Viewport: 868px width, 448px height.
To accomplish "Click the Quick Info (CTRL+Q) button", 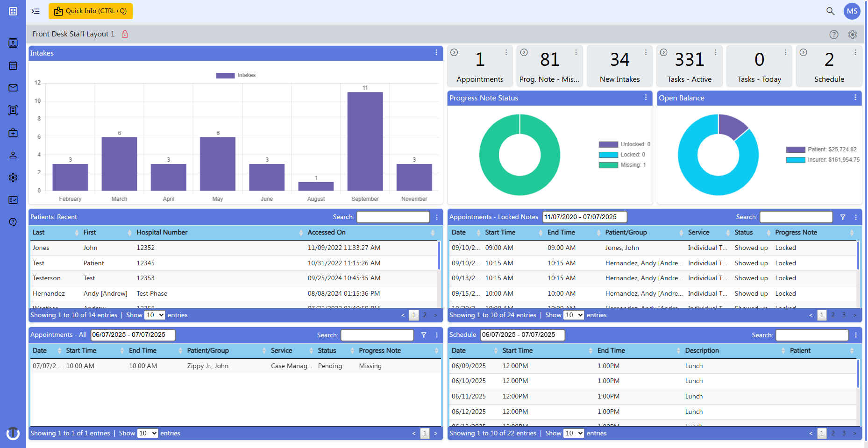I will pos(91,10).
